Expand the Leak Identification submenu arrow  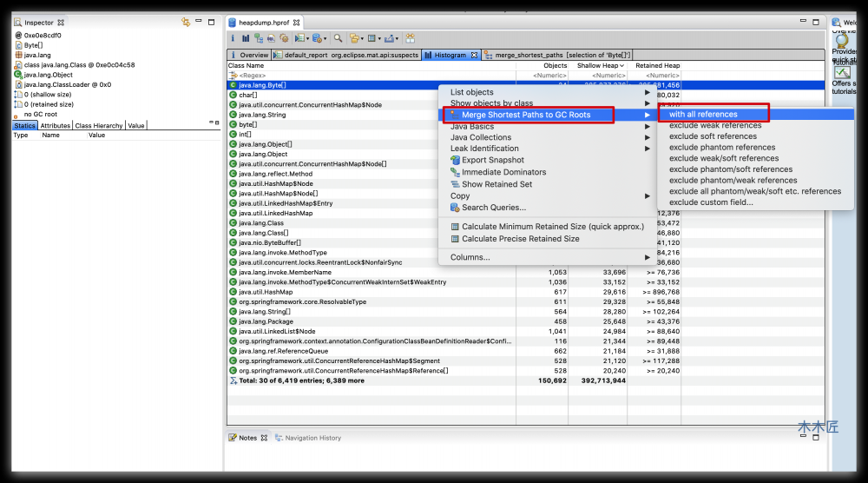(x=648, y=149)
